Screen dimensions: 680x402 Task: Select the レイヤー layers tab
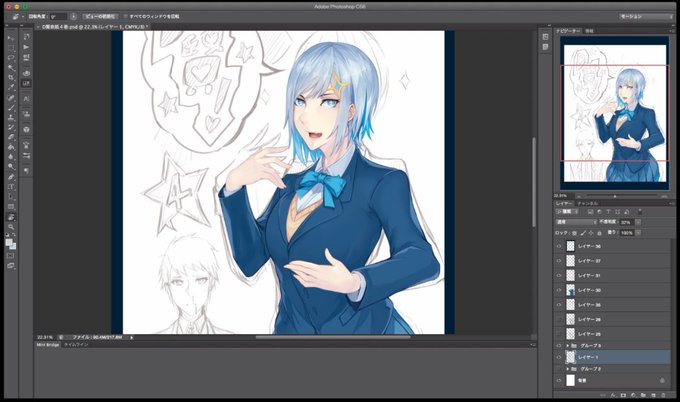[x=564, y=203]
